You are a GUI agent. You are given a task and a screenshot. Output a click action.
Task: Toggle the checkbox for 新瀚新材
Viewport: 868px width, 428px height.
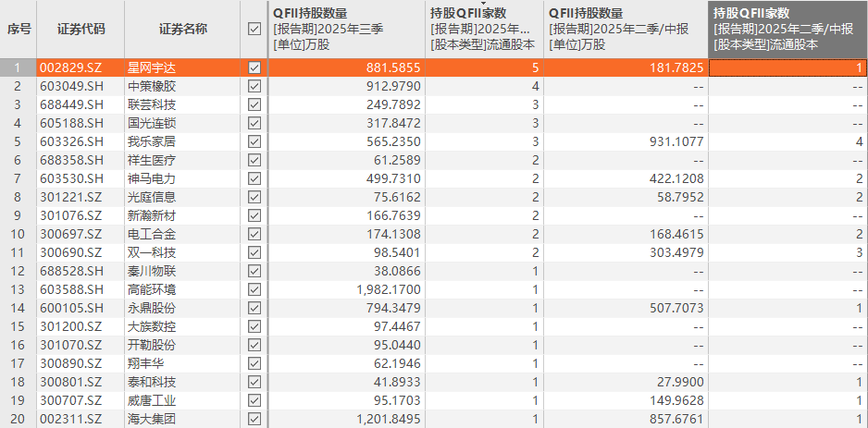[254, 215]
